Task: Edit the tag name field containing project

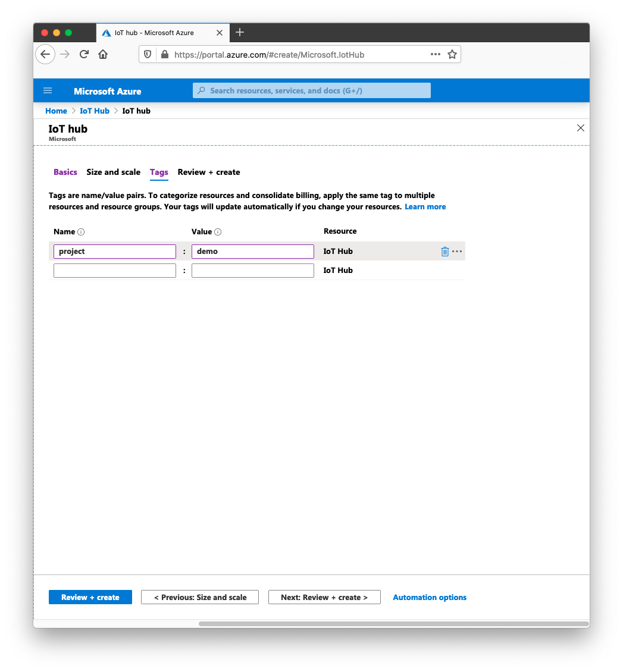Action: point(115,252)
